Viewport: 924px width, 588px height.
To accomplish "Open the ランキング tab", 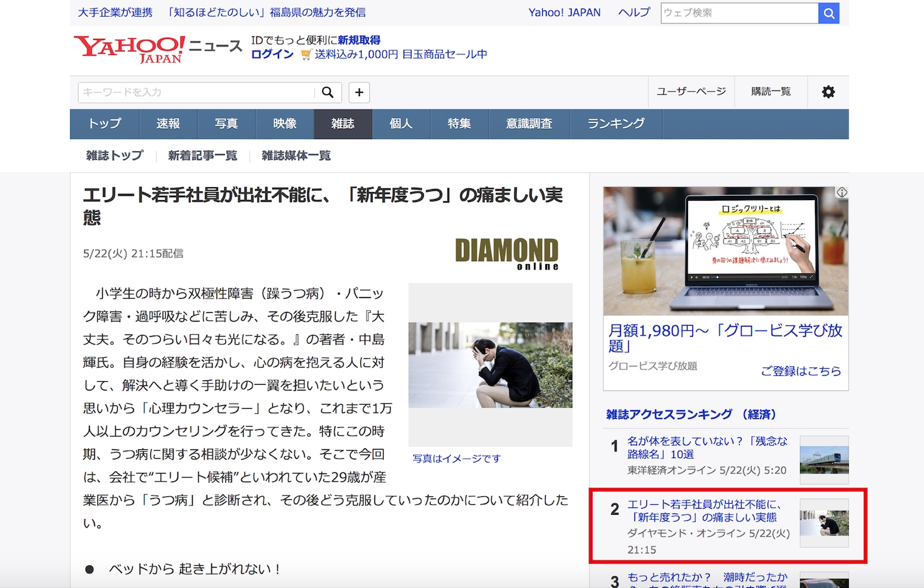I will 616,124.
